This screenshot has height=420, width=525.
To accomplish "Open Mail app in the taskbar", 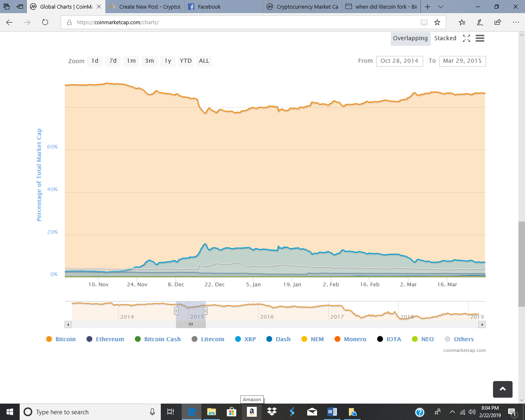I will coord(312,412).
